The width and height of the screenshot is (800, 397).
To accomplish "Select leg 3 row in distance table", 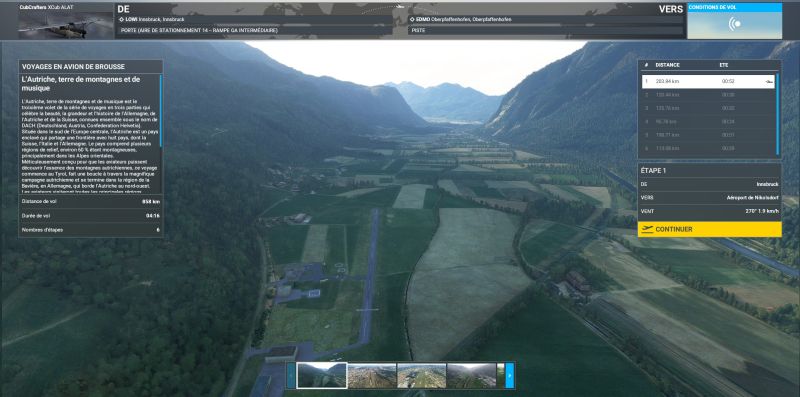I will point(708,108).
